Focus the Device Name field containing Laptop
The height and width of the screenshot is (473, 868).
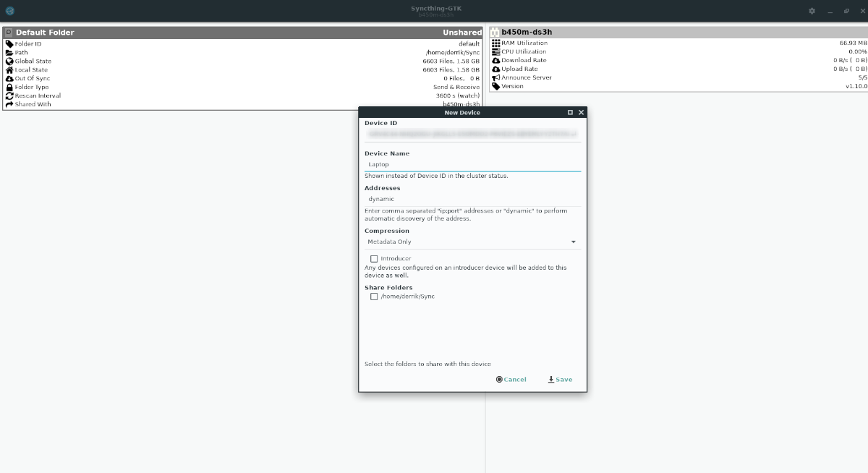point(472,164)
